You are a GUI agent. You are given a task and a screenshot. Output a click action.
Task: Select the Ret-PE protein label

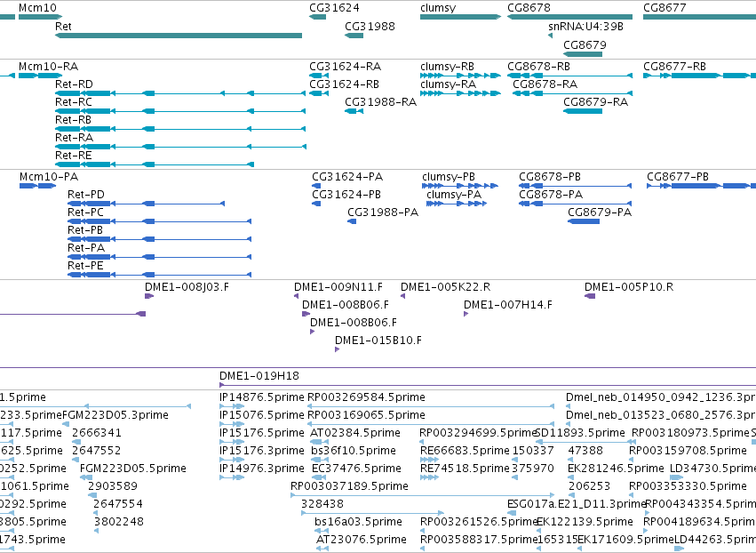pyautogui.click(x=85, y=266)
